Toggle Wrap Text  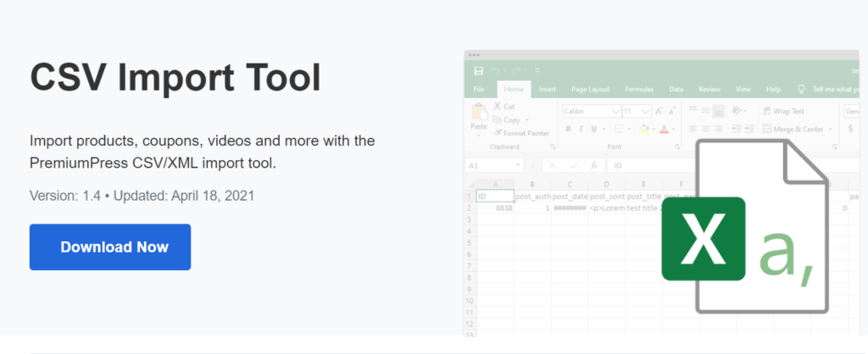[783, 111]
